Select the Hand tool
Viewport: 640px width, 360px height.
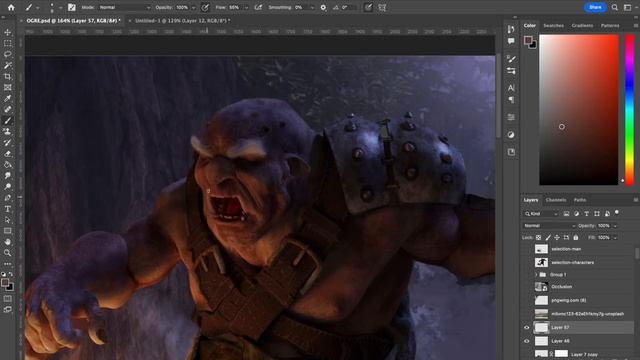coord(7,242)
